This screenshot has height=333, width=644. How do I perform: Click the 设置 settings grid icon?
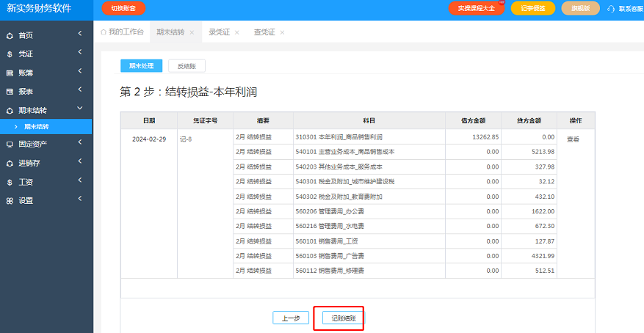(10, 201)
